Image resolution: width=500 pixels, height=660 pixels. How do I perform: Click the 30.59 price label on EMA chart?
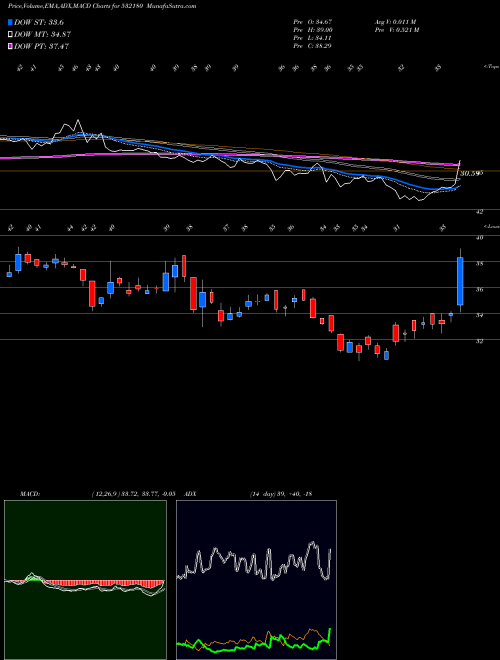471,173
